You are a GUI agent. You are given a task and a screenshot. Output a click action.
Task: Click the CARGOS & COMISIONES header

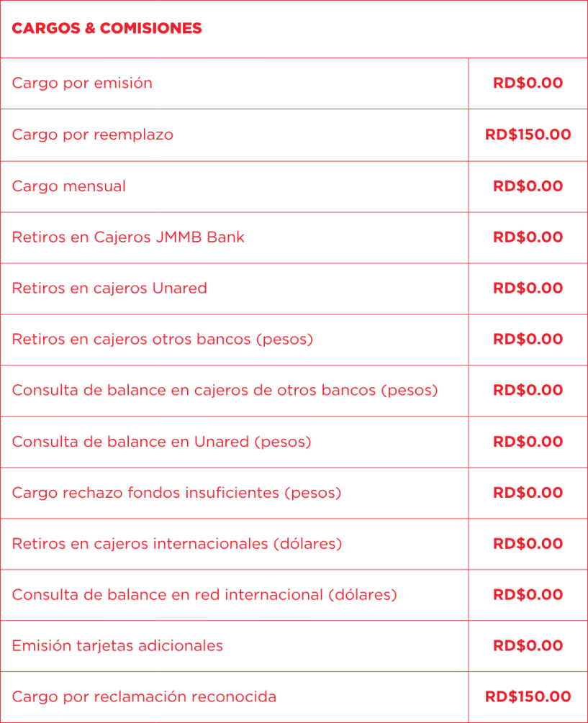[x=107, y=29]
